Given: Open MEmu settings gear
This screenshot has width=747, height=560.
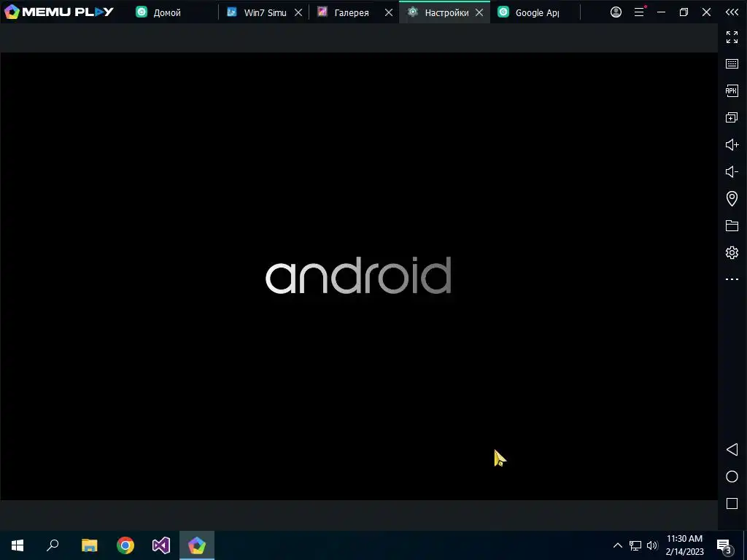Looking at the screenshot, I should pos(732,252).
